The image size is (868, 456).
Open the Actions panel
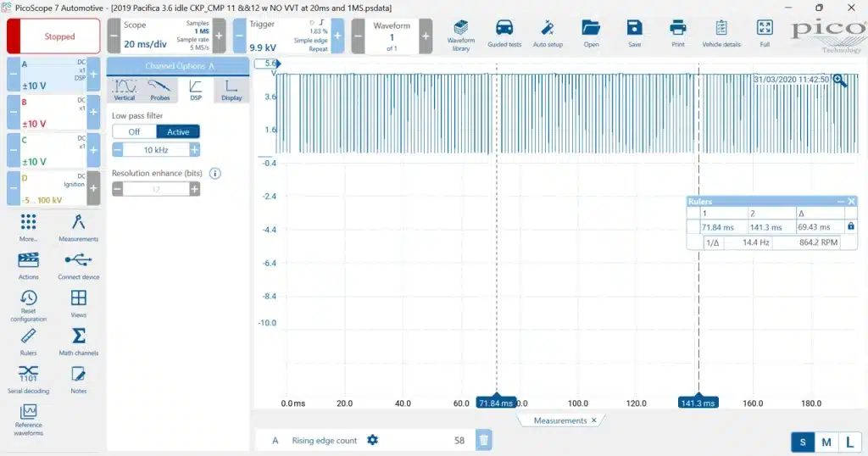click(28, 265)
